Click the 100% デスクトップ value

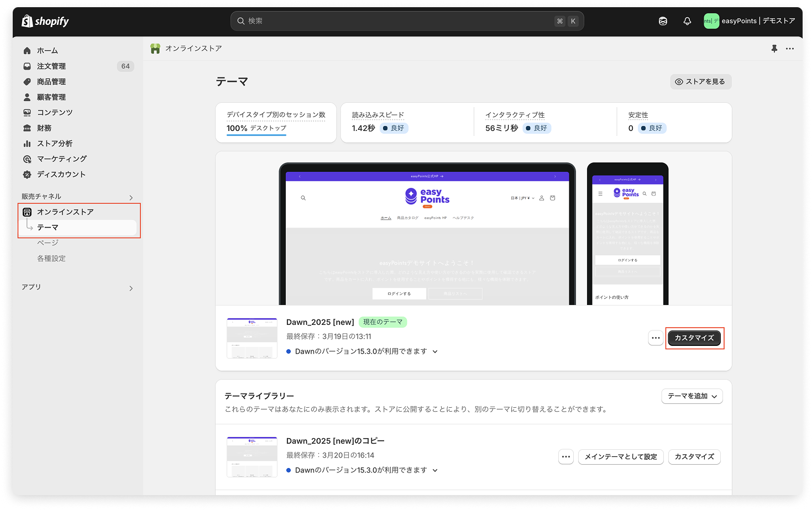tap(256, 128)
